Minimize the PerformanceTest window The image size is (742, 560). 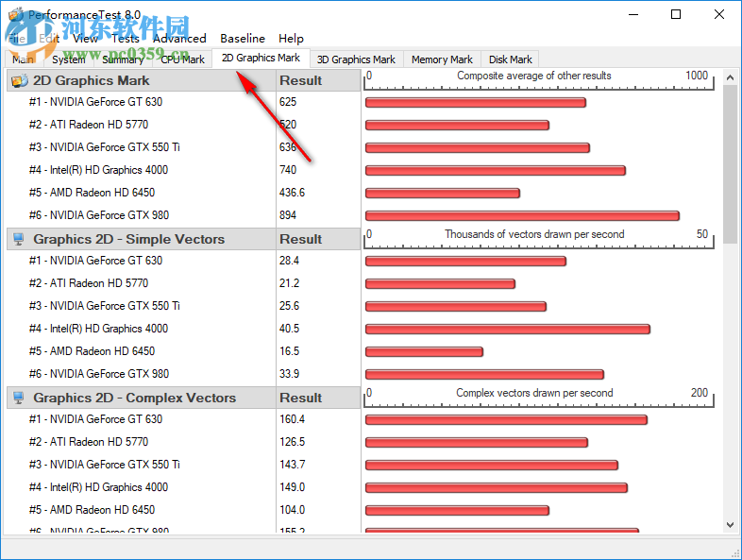pyautogui.click(x=633, y=15)
